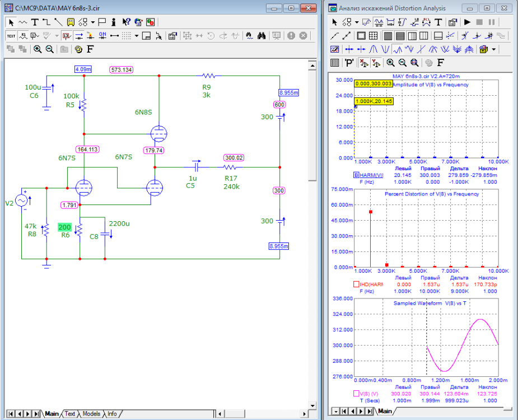
Task: Switch to the Models tab
Action: point(91,414)
